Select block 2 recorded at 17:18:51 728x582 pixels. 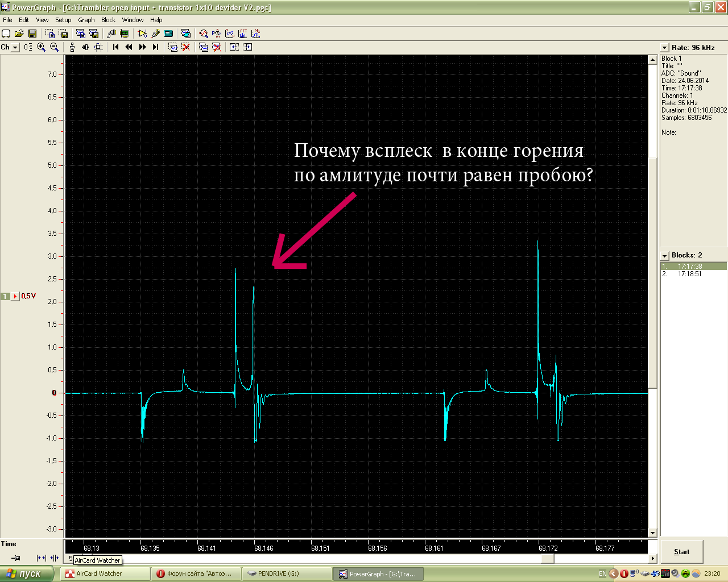click(x=693, y=274)
